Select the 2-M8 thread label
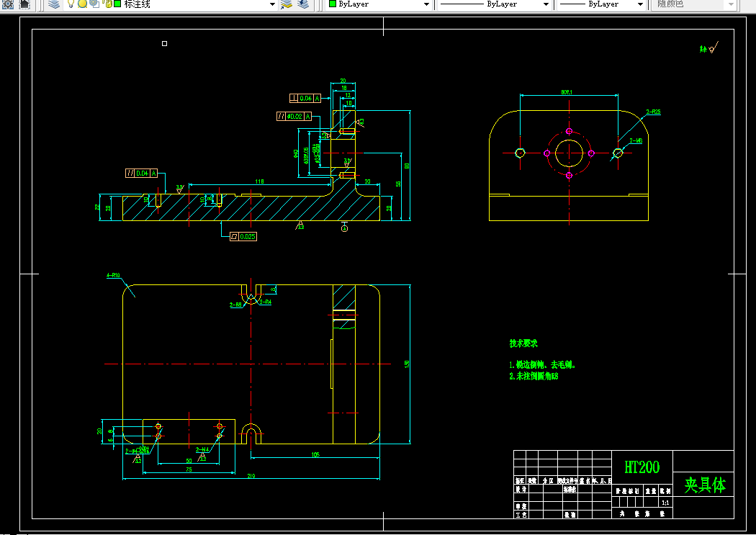This screenshot has width=756, height=535. [x=636, y=140]
